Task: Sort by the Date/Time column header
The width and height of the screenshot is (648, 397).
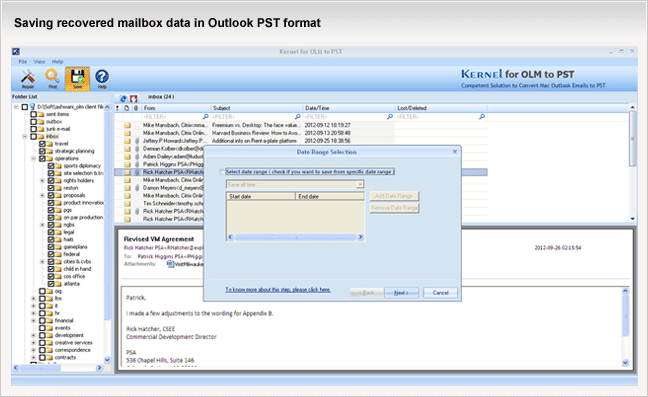Action: (349, 108)
